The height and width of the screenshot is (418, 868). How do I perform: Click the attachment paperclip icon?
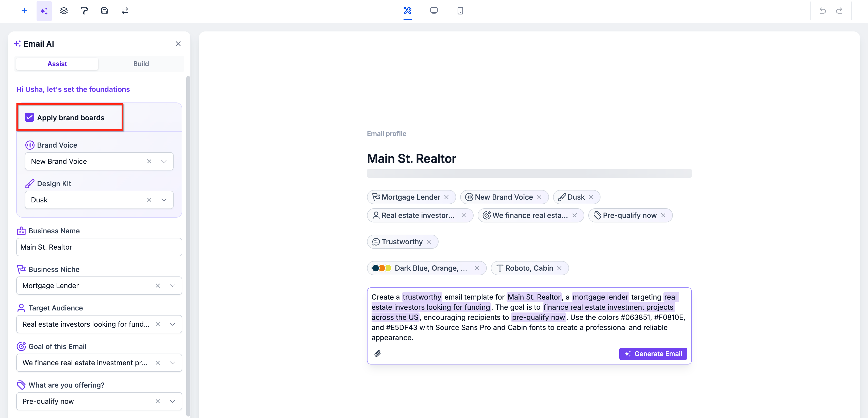[x=377, y=353]
